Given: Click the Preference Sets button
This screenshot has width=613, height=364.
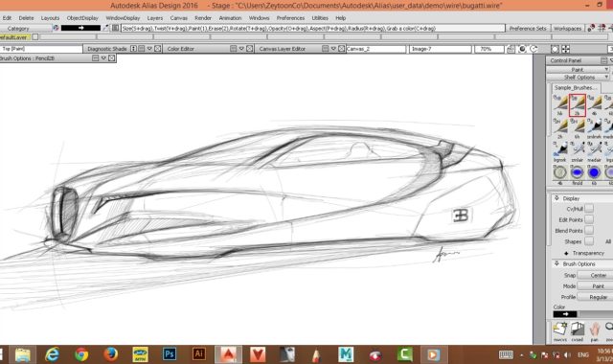Looking at the screenshot, I should [528, 28].
